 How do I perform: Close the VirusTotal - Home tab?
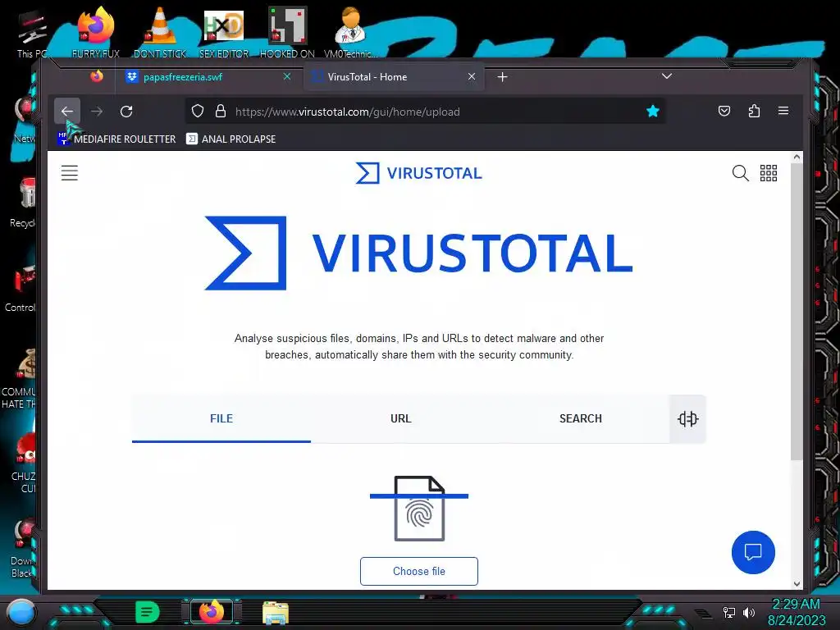tap(472, 76)
